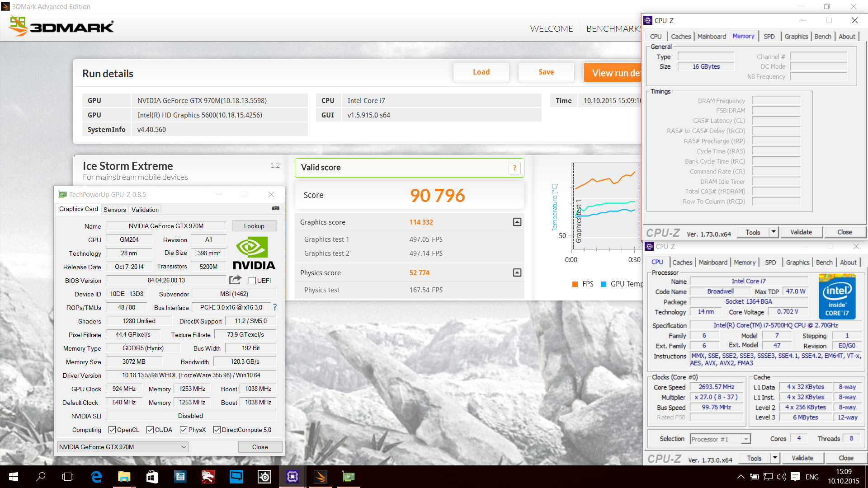Click the GPU-Z taskbar icon
Screen dimensions: 868x488
(349, 477)
